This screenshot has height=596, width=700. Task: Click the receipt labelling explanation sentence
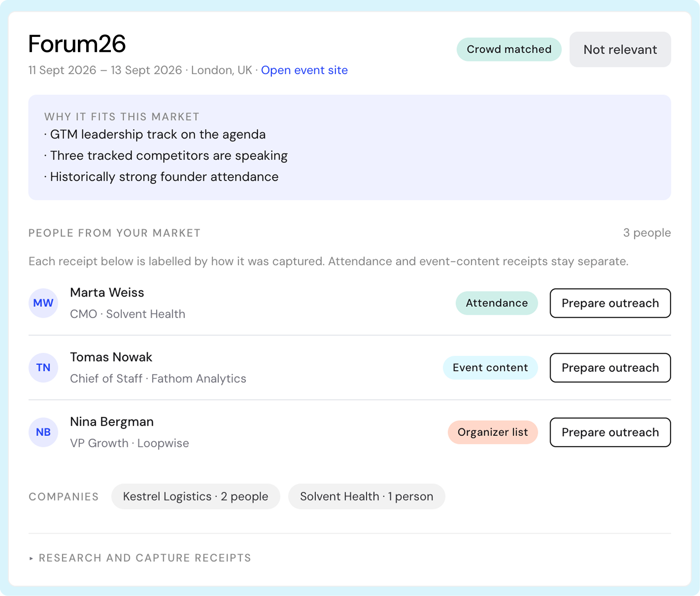tap(328, 261)
